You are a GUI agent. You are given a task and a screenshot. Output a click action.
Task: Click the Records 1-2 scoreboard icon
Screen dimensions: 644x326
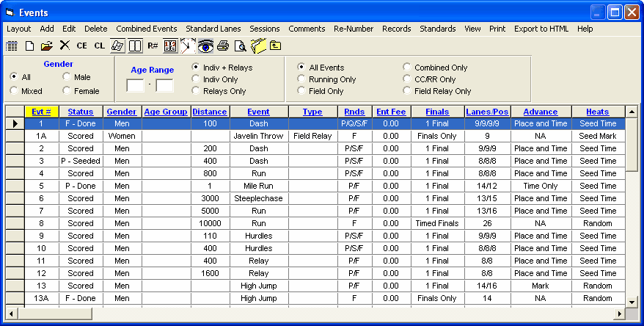tap(170, 46)
